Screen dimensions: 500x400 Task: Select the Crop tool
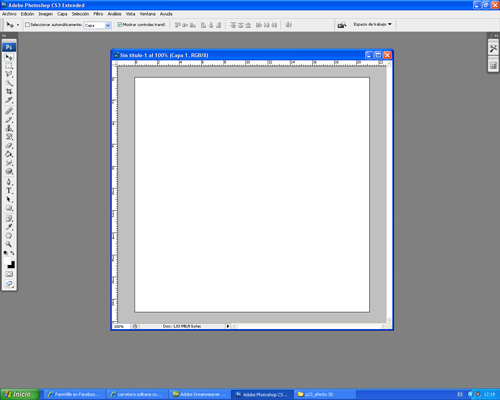pyautogui.click(x=9, y=91)
